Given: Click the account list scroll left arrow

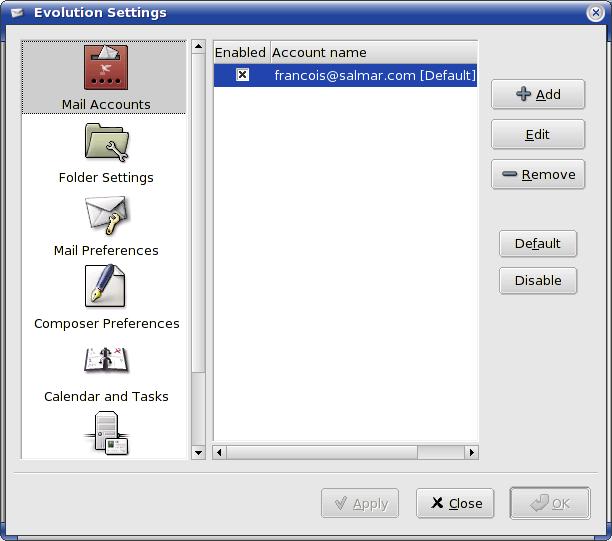Looking at the screenshot, I should [219, 452].
